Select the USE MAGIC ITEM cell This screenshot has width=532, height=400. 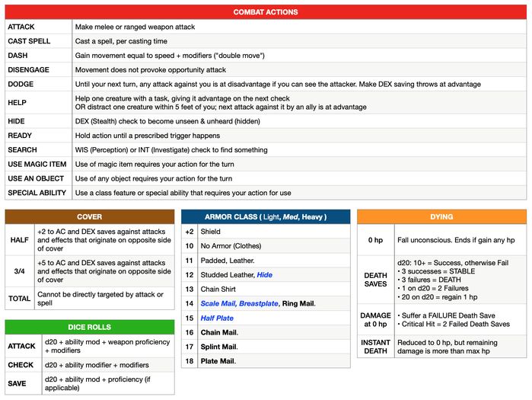(37, 164)
